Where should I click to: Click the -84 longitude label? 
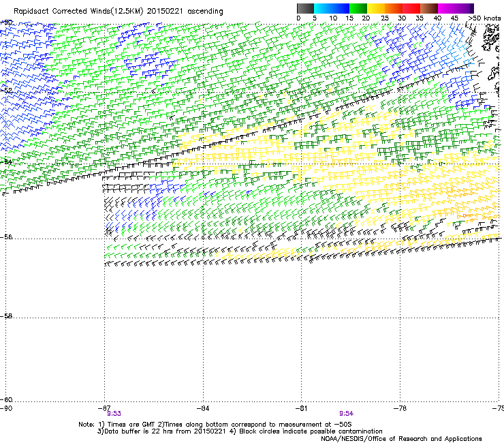point(203,408)
